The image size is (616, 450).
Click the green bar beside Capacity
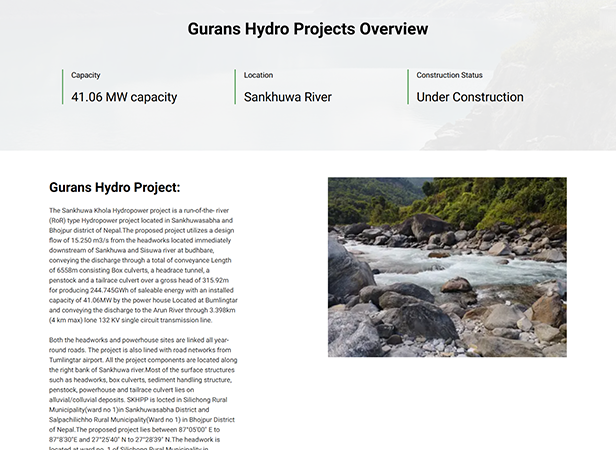[62, 87]
